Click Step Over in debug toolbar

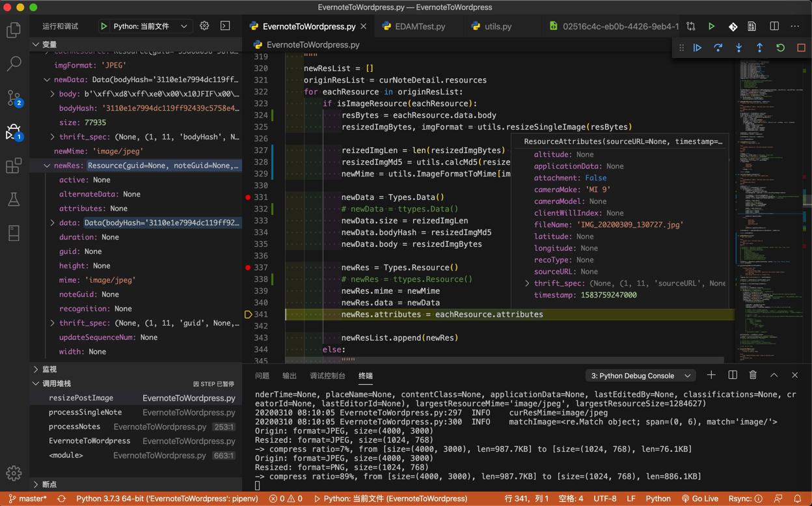coord(718,48)
